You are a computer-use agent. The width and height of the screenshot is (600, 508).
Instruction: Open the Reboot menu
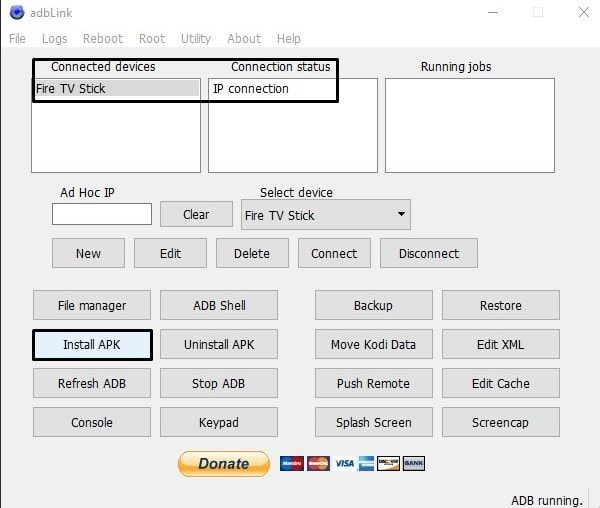[103, 39]
